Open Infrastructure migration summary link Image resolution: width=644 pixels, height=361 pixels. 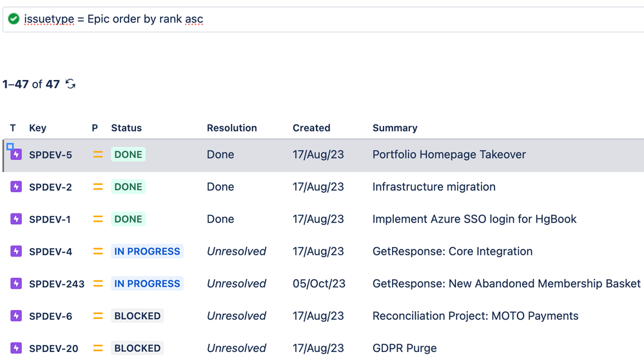(434, 187)
